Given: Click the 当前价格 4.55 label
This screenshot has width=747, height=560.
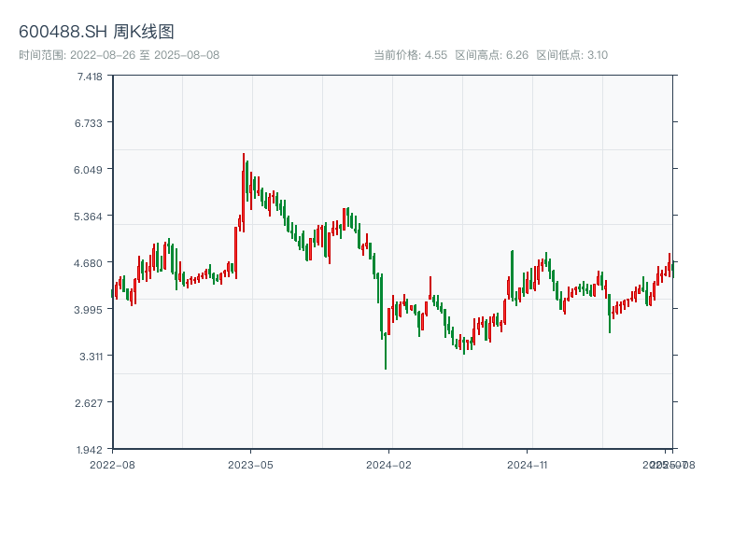Looking at the screenshot, I should coord(410,55).
